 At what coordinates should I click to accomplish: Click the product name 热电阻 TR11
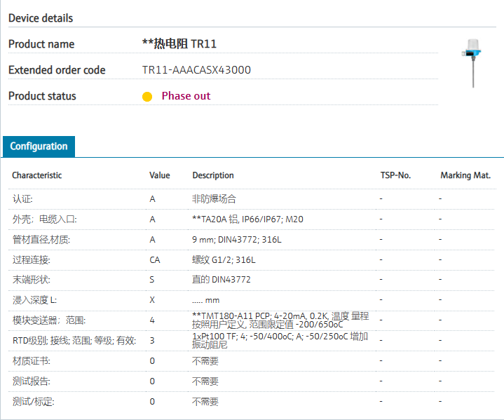[x=179, y=44]
